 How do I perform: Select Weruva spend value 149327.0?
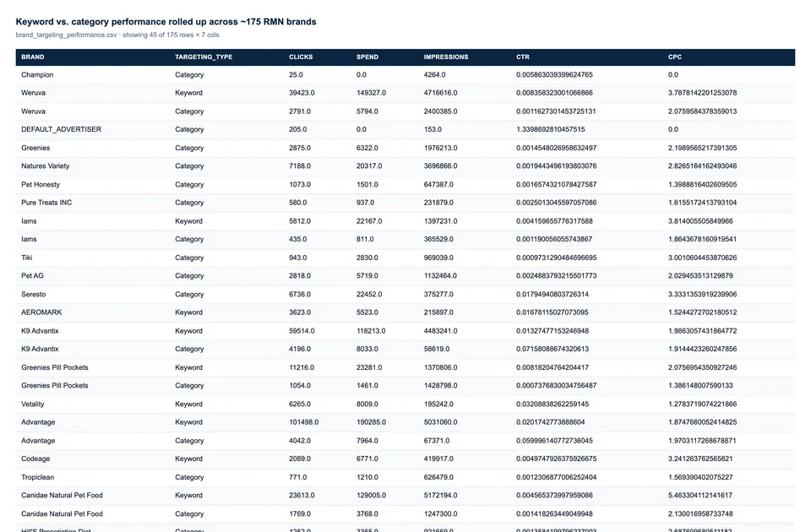(371, 93)
